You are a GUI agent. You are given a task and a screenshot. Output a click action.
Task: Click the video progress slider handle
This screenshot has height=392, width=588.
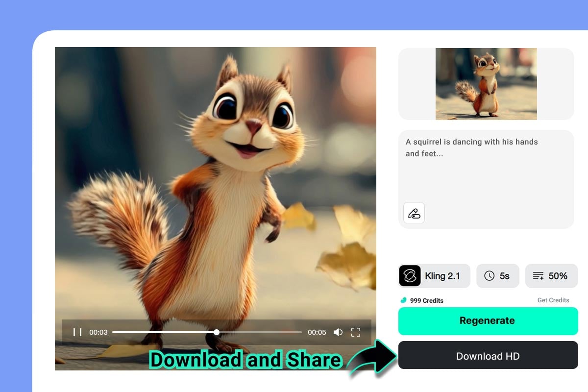(217, 332)
